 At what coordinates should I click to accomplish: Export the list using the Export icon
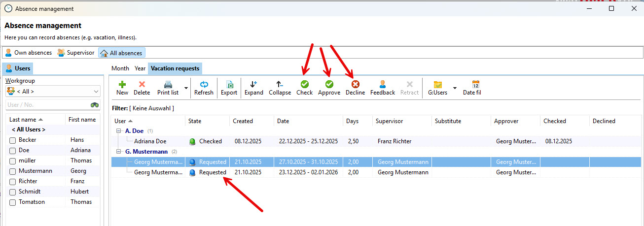tap(229, 85)
